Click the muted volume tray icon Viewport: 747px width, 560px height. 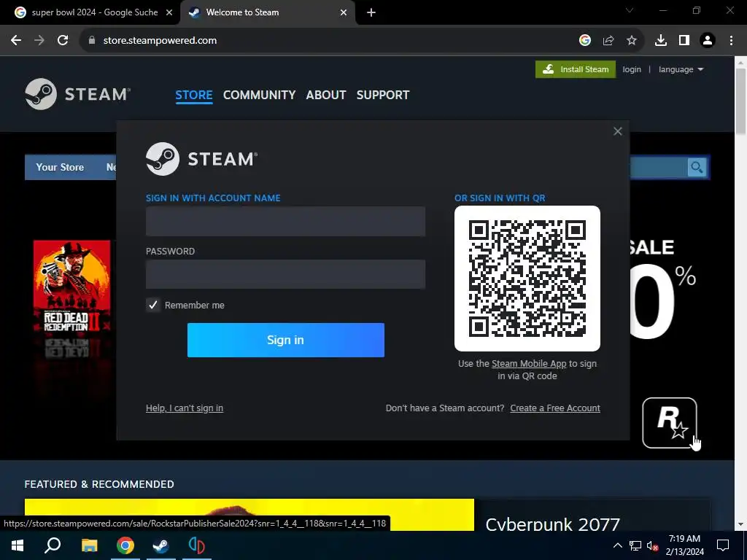(x=653, y=545)
